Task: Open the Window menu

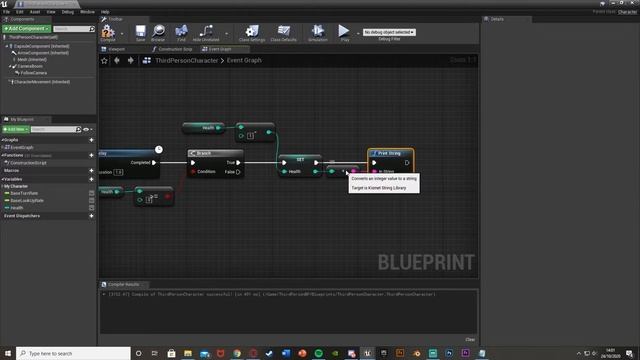Action: (x=87, y=12)
